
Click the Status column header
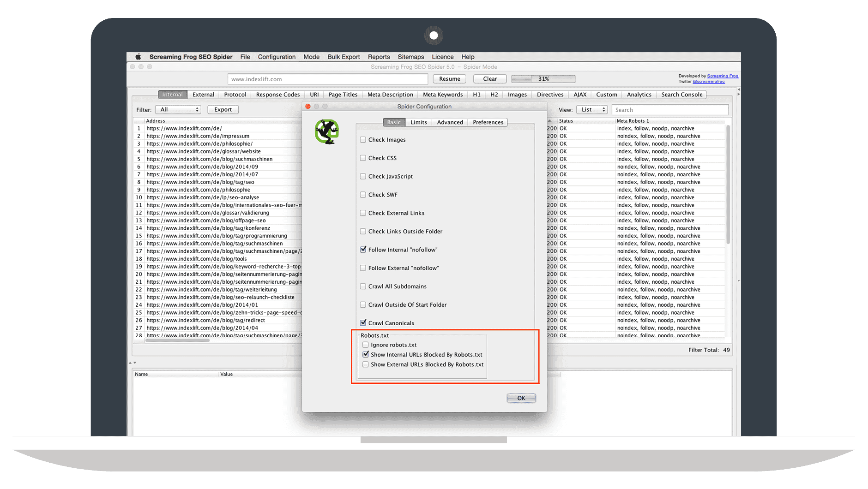click(586, 121)
